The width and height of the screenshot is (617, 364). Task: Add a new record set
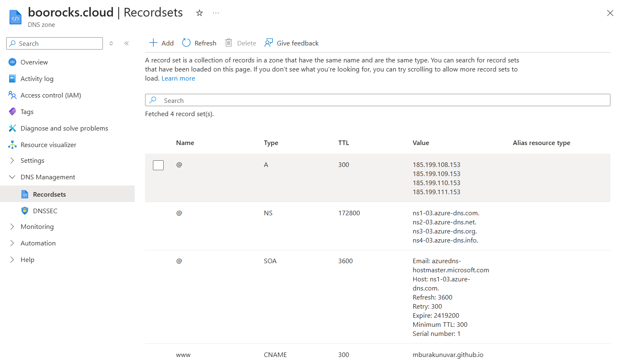tap(161, 43)
